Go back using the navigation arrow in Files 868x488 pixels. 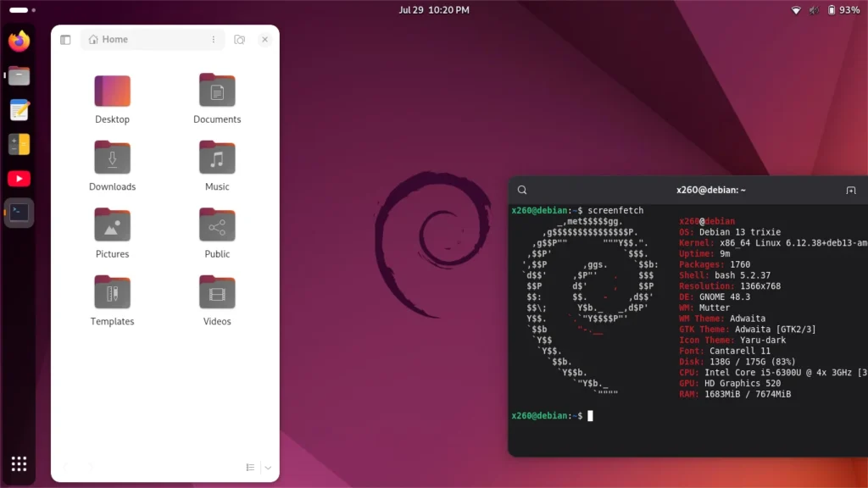click(x=66, y=467)
